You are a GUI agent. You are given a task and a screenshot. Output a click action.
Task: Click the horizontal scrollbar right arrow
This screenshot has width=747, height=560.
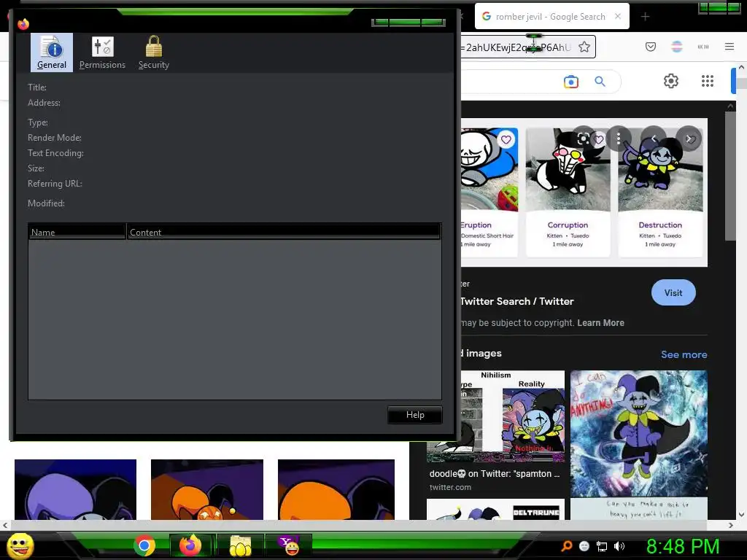click(731, 525)
